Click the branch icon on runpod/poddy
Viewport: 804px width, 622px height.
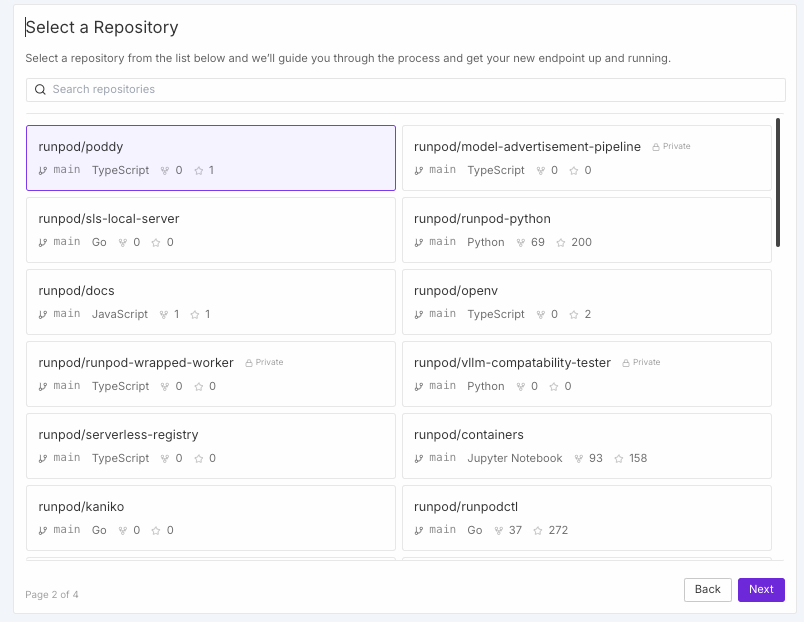tap(43, 171)
